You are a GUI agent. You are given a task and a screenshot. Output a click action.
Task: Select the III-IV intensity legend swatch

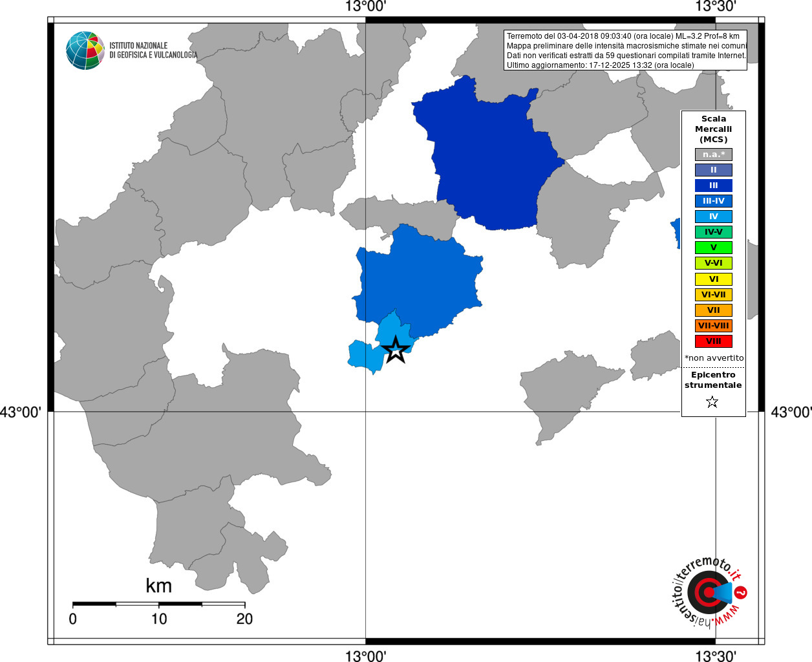pyautogui.click(x=714, y=201)
